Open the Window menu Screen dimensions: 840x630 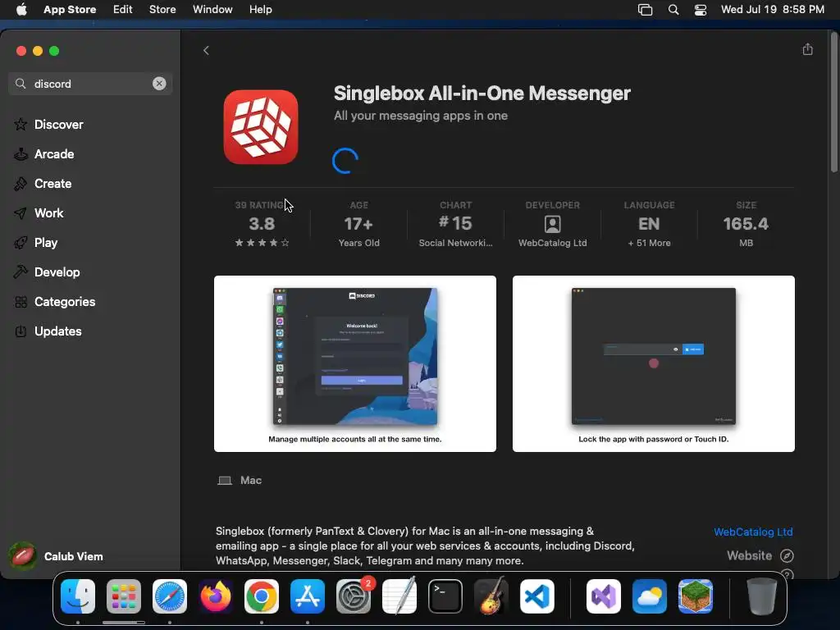pos(212,9)
